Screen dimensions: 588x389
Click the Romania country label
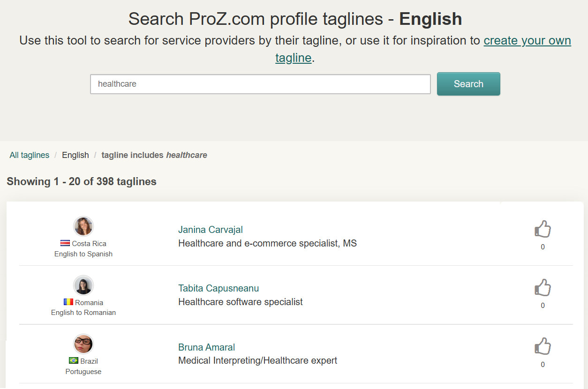point(89,303)
